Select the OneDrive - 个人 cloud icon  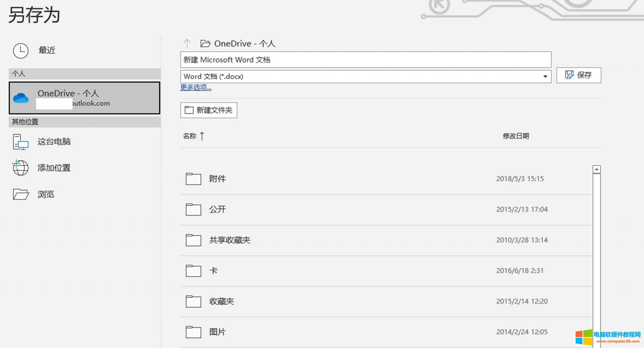pyautogui.click(x=21, y=98)
